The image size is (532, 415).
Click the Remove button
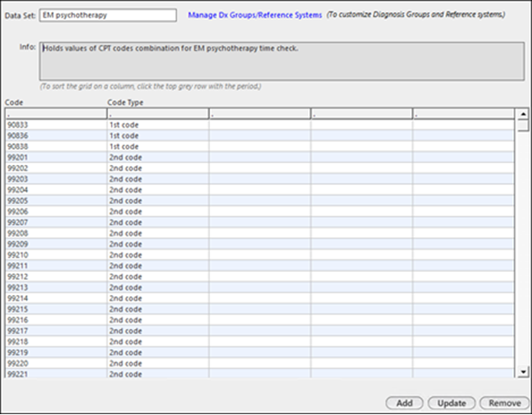tap(504, 403)
